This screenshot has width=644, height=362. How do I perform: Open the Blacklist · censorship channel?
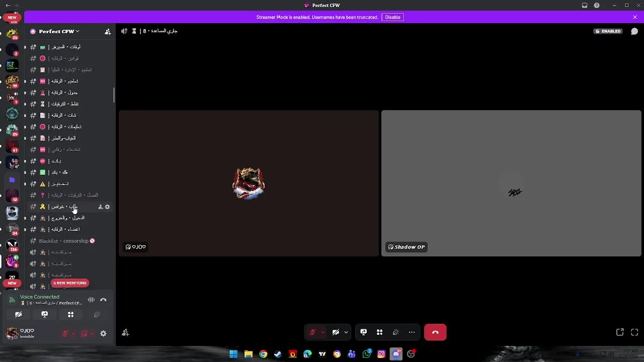coord(70,241)
